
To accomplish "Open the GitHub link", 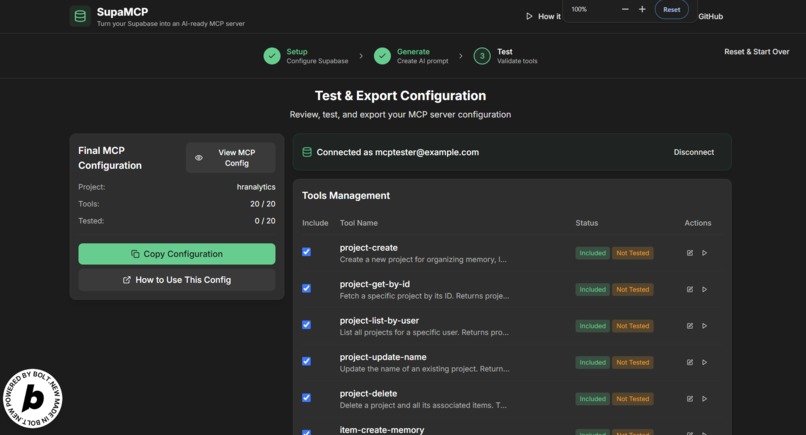I will [x=710, y=16].
